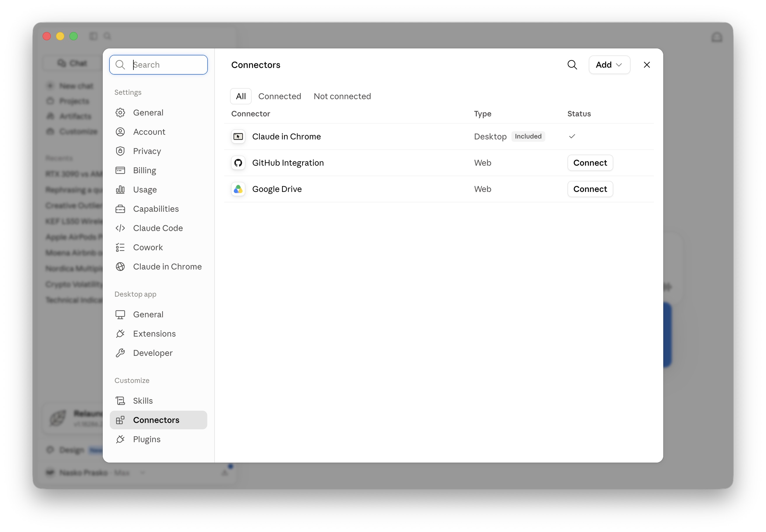This screenshot has width=766, height=532.
Task: Close the settings dialog with X
Action: point(647,65)
